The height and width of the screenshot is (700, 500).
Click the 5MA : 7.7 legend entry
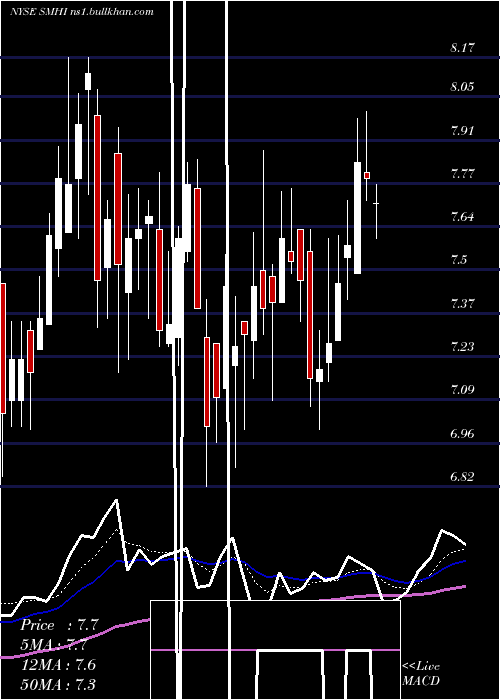click(x=54, y=645)
